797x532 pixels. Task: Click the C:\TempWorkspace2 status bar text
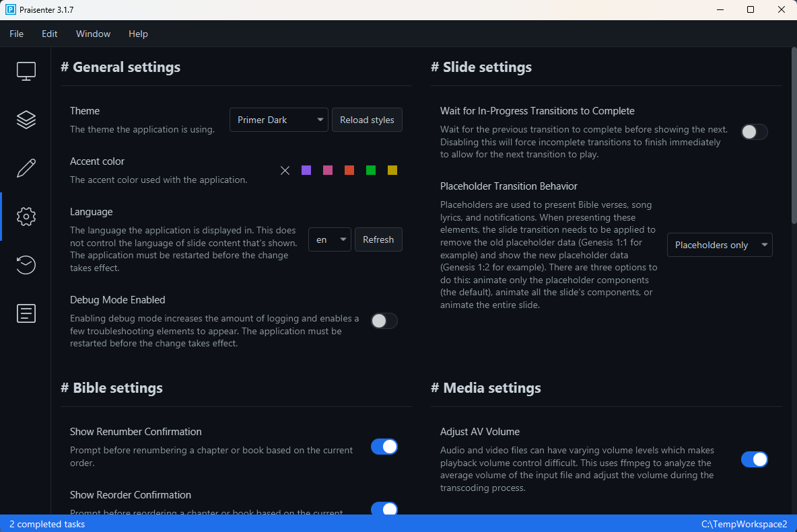click(743, 524)
